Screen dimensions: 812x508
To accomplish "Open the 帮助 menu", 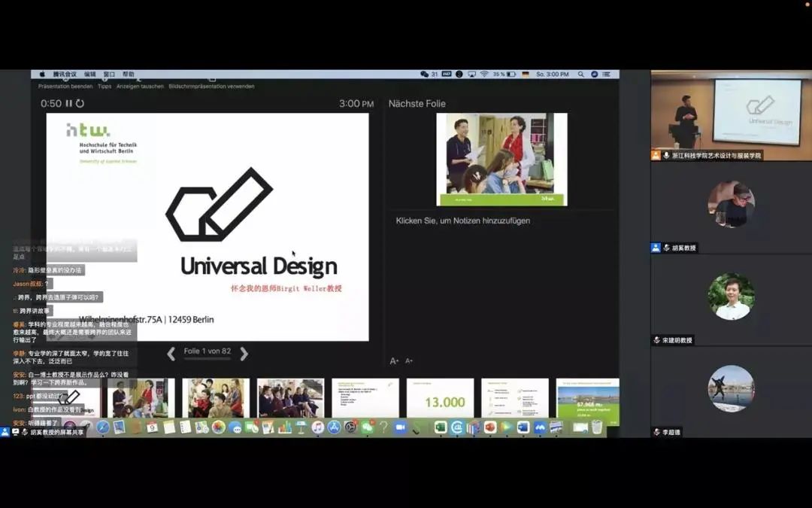I will tap(129, 74).
